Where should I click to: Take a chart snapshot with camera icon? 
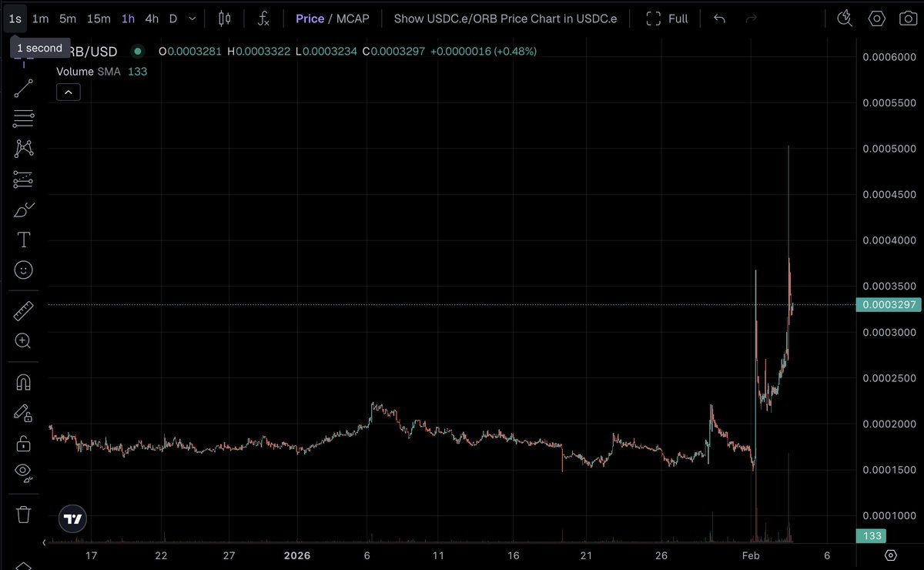pos(908,18)
